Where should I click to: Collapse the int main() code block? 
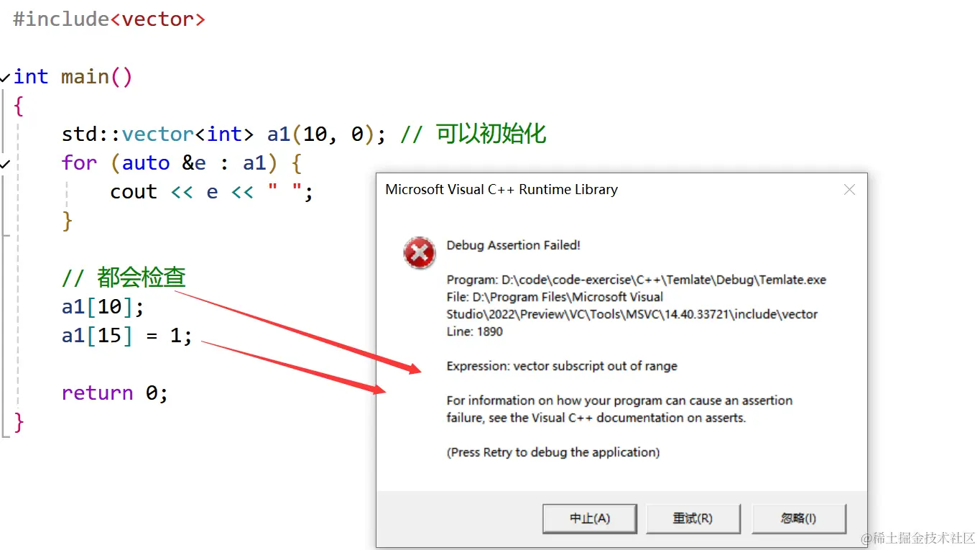coord(5,77)
